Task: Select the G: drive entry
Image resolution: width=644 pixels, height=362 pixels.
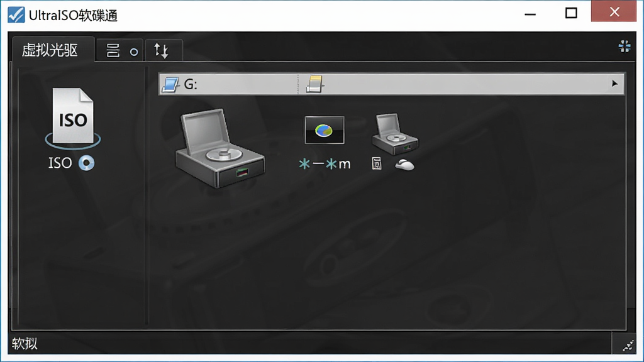Action: click(228, 84)
